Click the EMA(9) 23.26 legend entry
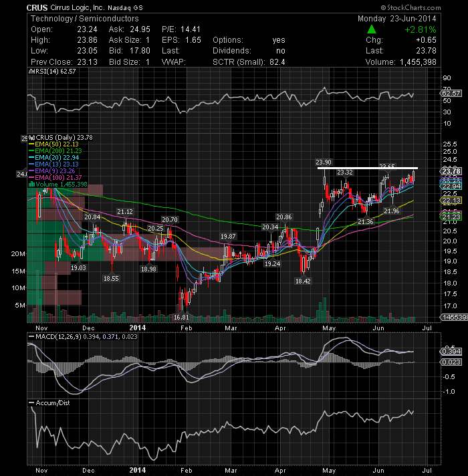The image size is (468, 476). [x=55, y=171]
